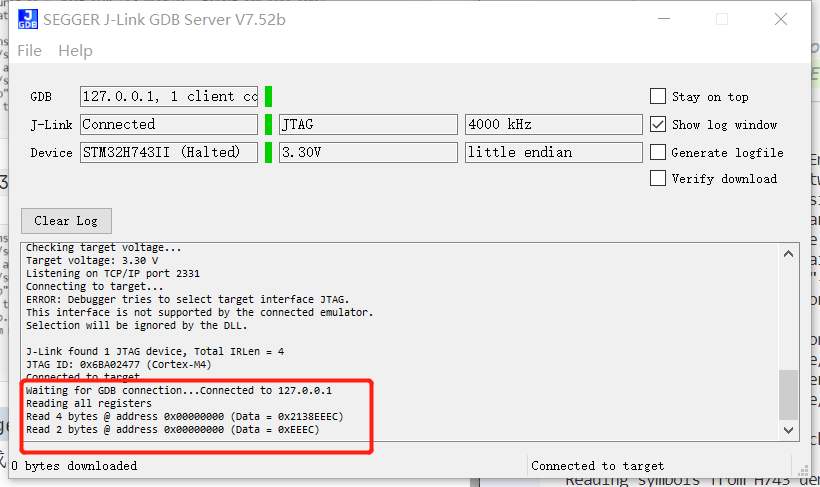Click the 'Read 2 bytes @ address' log line
The height and width of the screenshot is (487, 820).
(x=173, y=429)
